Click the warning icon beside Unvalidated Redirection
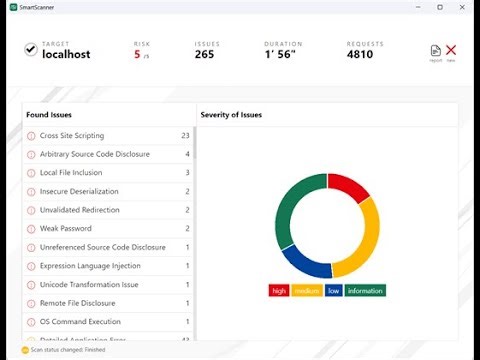This screenshot has width=480, height=360. click(31, 210)
